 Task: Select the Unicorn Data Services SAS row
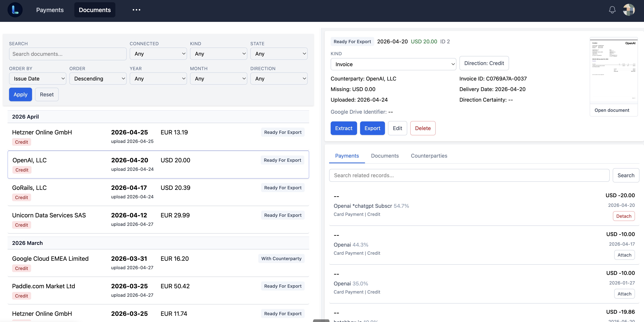coord(158,220)
